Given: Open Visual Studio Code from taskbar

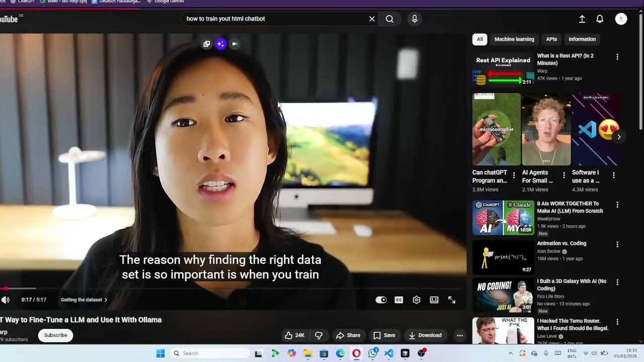Looking at the screenshot, I should (x=389, y=353).
